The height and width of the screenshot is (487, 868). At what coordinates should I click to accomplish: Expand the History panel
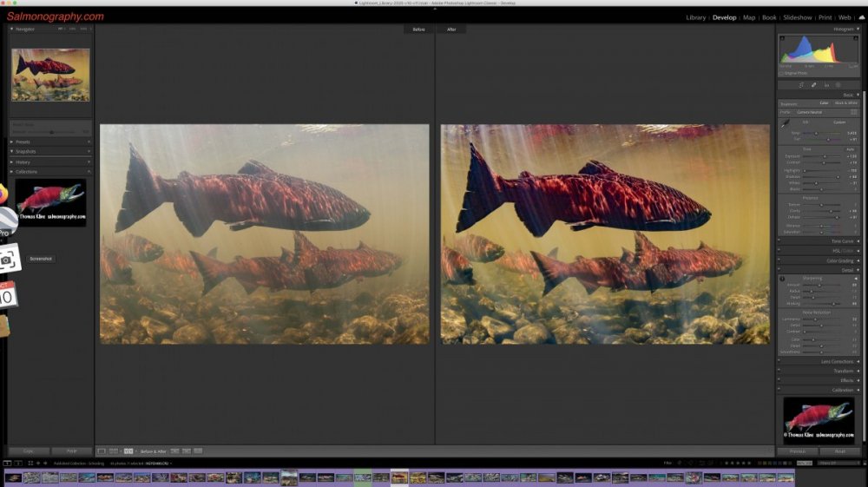(11, 162)
